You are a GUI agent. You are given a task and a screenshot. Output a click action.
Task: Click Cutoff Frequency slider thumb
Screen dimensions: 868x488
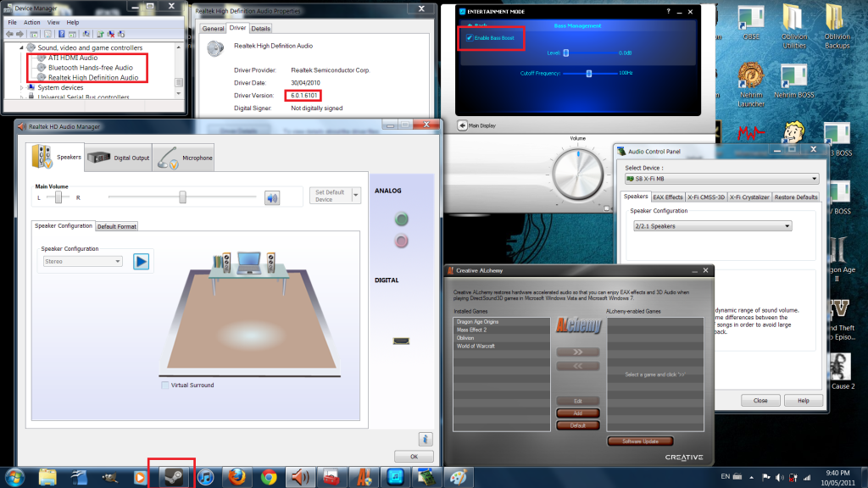[589, 73]
